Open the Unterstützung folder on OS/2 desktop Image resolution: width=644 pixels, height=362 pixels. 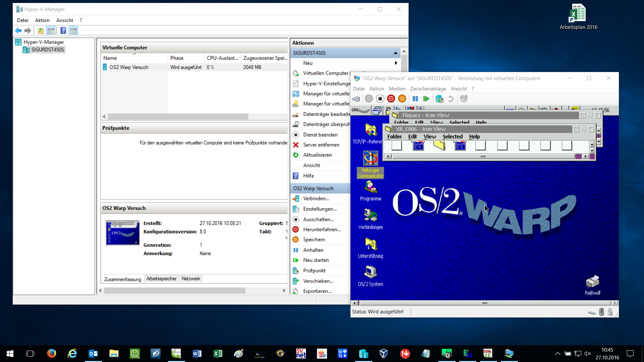(370, 248)
